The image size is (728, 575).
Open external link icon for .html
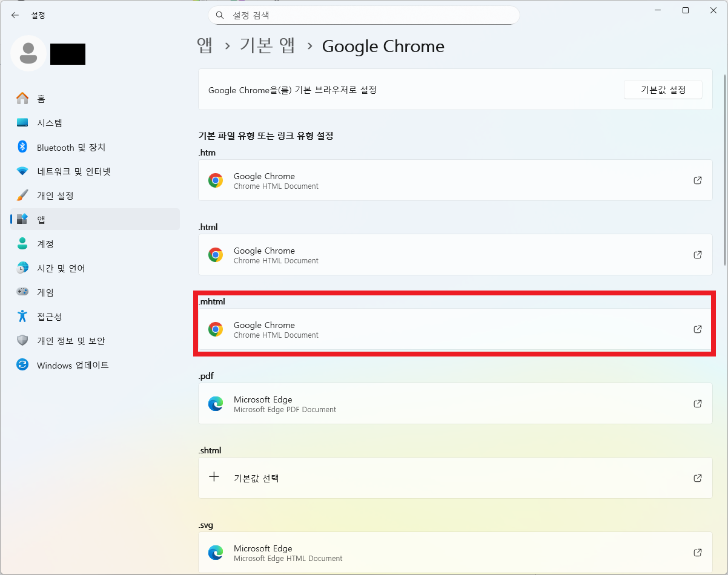pos(698,255)
